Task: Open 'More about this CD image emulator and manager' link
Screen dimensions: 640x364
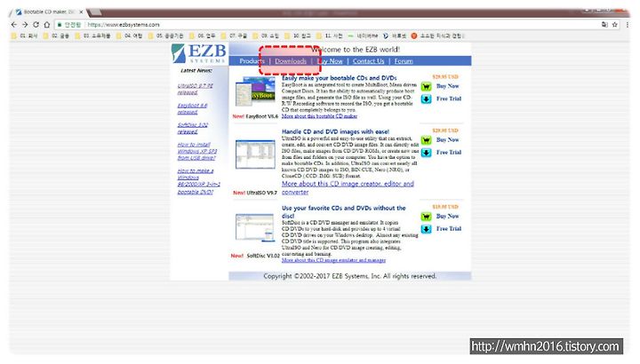Action: 333,260
